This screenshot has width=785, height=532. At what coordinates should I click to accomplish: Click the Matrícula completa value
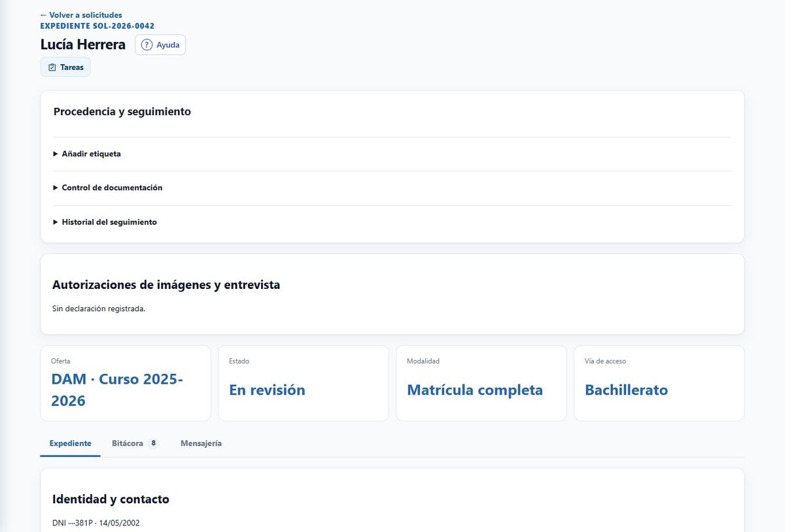point(475,390)
